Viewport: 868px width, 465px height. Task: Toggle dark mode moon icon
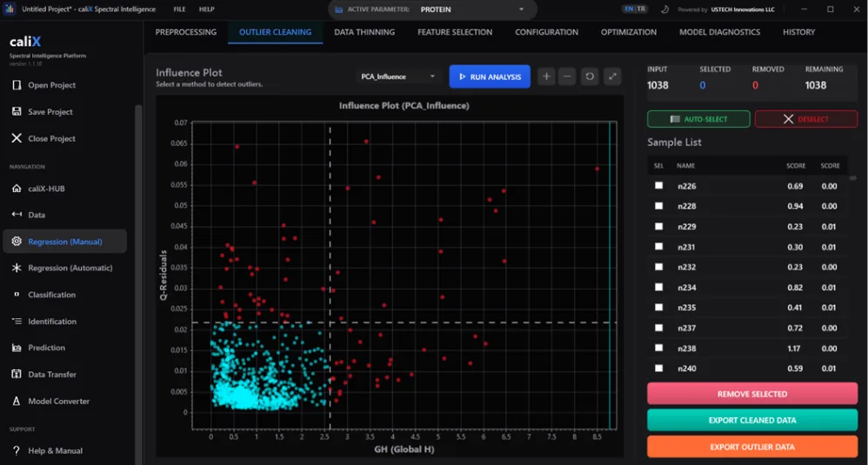pyautogui.click(x=664, y=10)
